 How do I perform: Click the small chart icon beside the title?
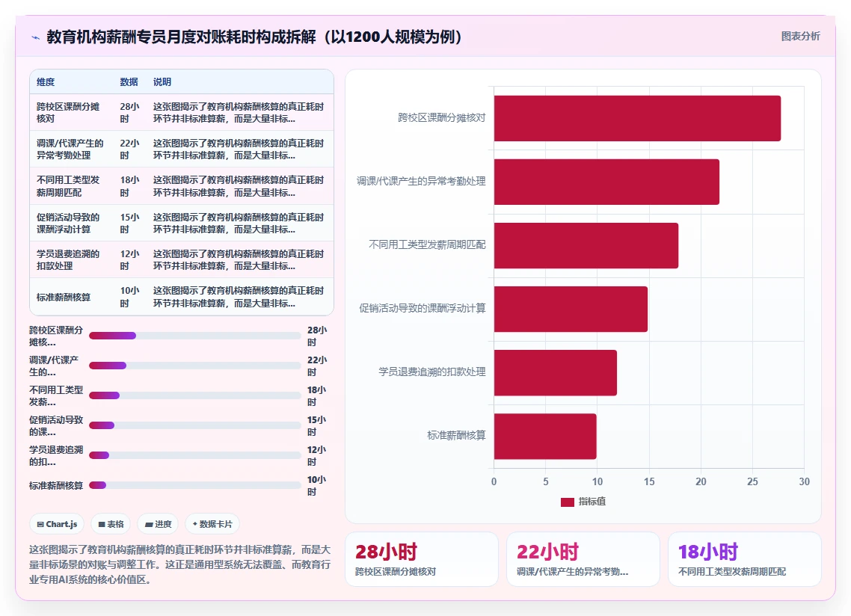click(36, 37)
